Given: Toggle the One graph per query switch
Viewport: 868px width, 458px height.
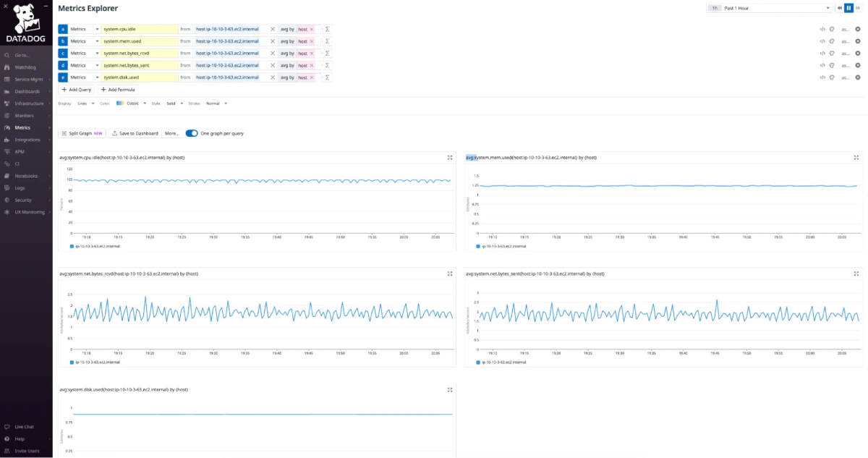Looking at the screenshot, I should (192, 133).
